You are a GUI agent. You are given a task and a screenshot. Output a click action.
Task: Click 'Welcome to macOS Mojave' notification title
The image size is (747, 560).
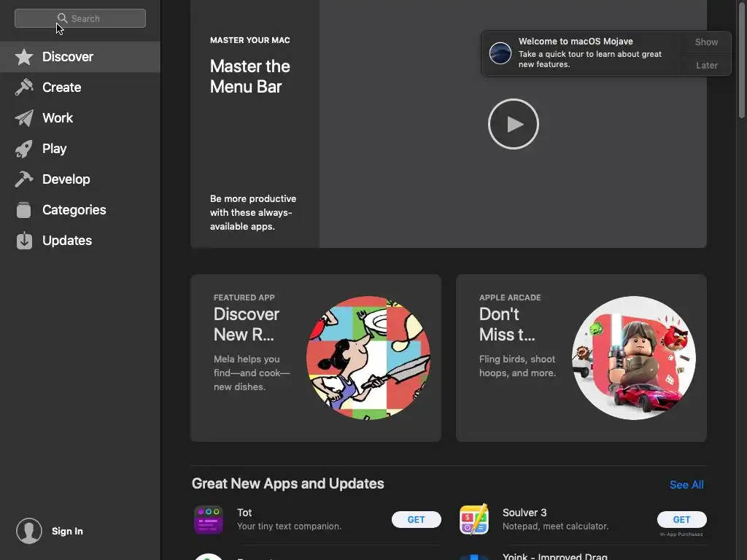[576, 42]
